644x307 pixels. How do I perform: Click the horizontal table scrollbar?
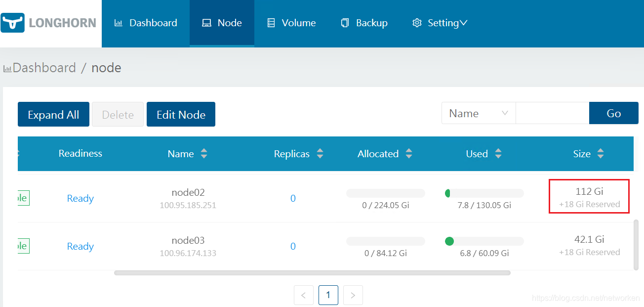312,272
